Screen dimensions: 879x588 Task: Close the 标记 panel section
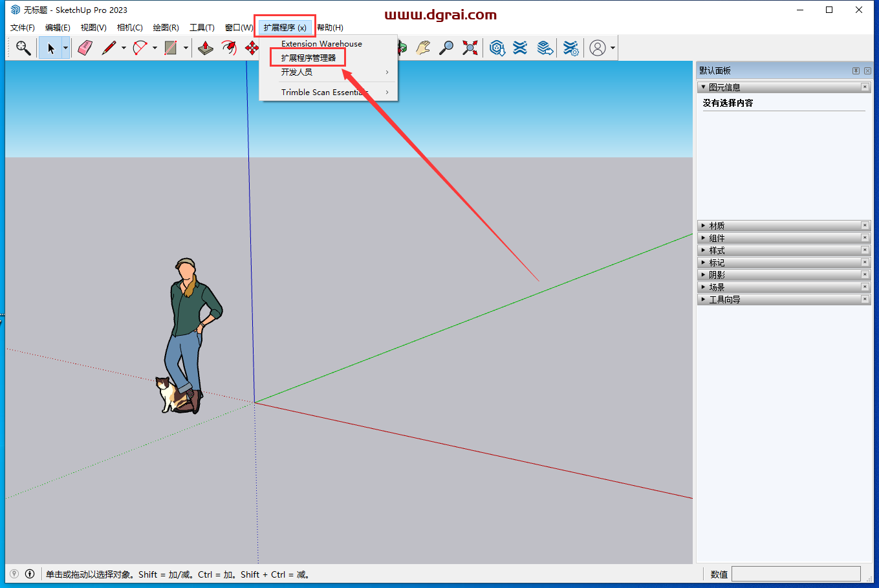click(865, 263)
